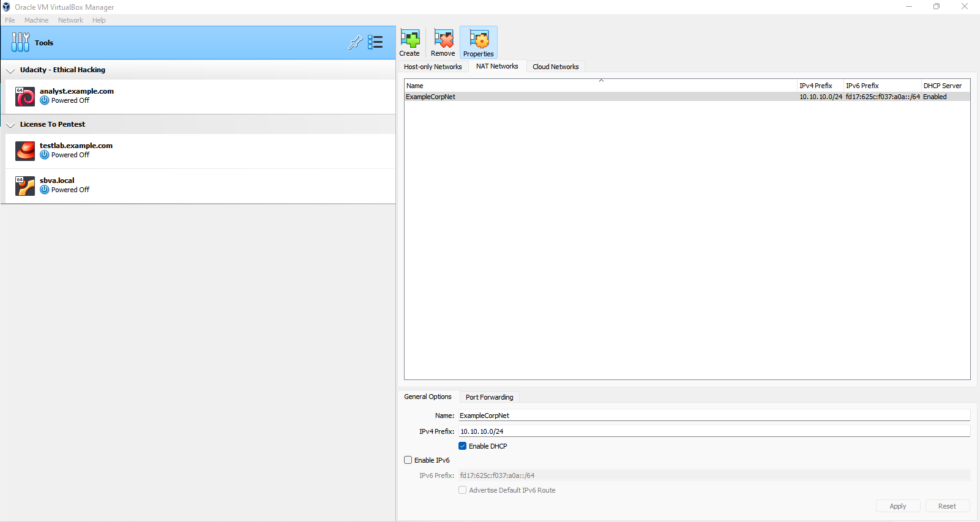Click the Tools wrench icon

20,42
